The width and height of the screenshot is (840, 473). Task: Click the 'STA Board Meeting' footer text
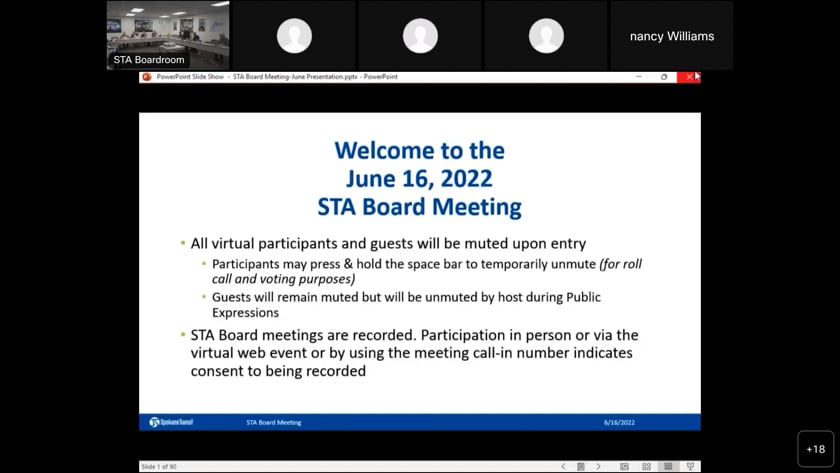point(274,422)
